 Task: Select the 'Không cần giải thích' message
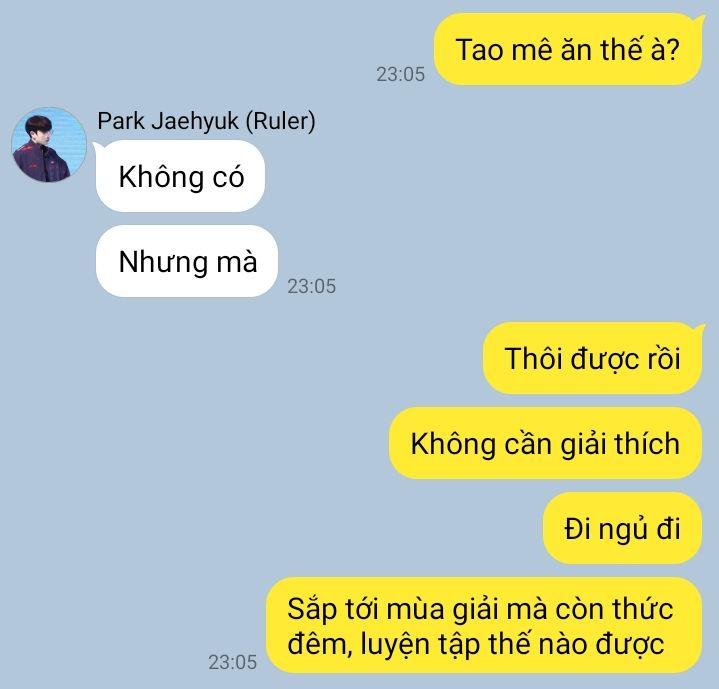pos(546,443)
